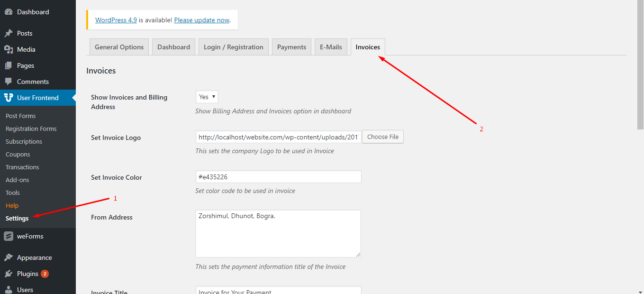
Task: Open Show Invoices Yes dropdown
Action: 207,97
